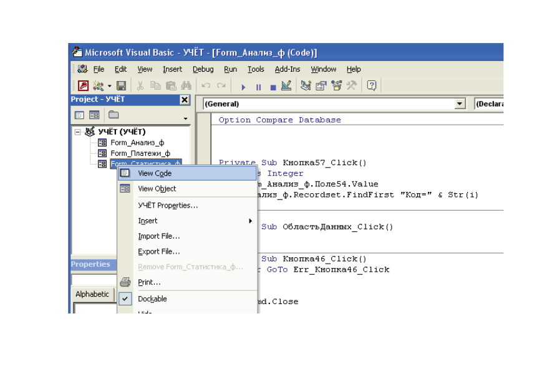Viewport: 557px width, 392px height.
Task: Open the Tools menu
Action: (256, 69)
